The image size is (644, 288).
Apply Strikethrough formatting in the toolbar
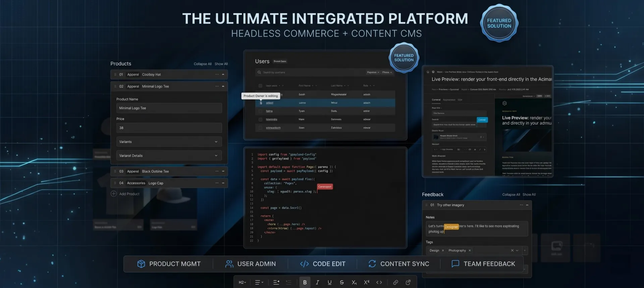click(342, 282)
